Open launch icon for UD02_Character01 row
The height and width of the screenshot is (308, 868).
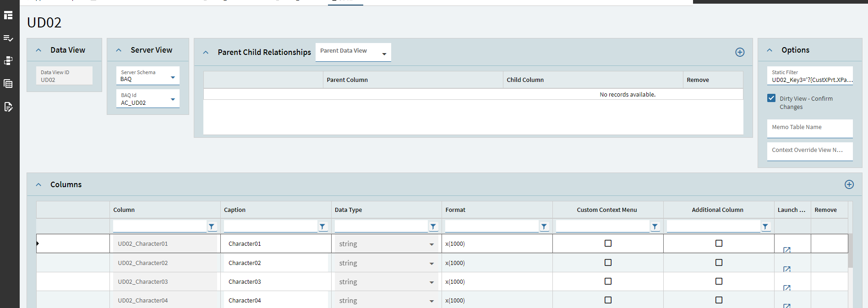(787, 250)
